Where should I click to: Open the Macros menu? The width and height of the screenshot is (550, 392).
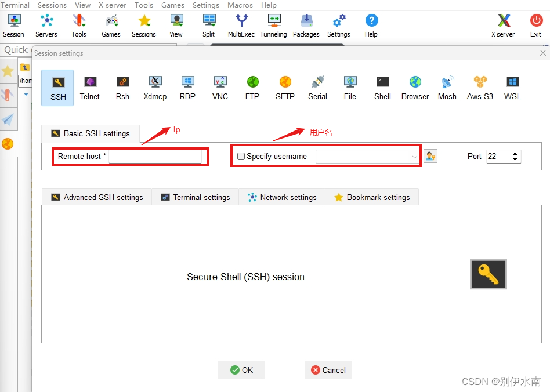click(240, 5)
